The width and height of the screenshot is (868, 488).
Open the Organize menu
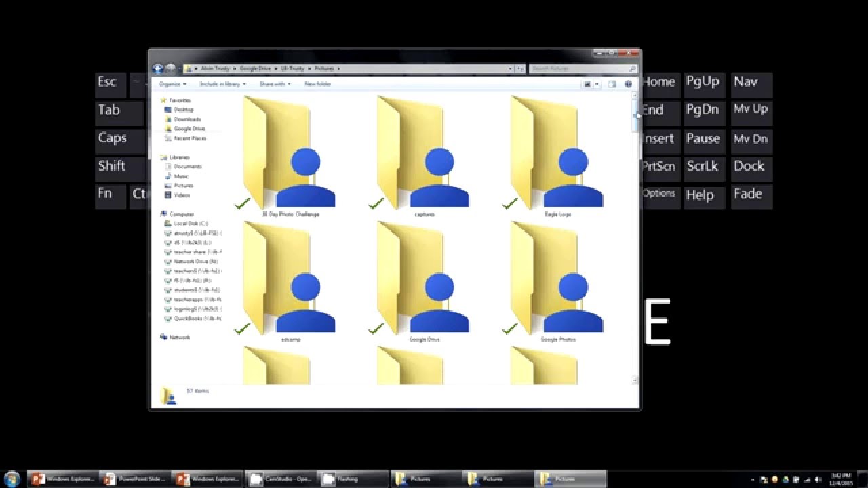172,84
